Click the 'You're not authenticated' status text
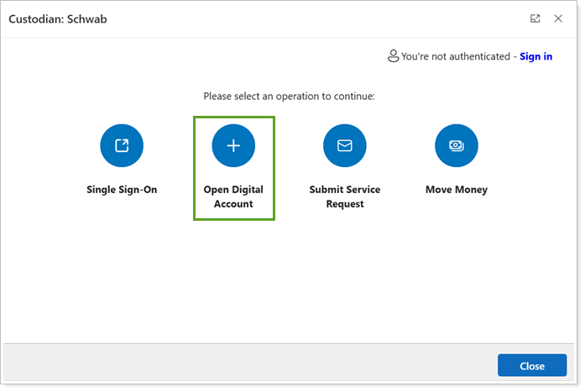 coord(454,56)
